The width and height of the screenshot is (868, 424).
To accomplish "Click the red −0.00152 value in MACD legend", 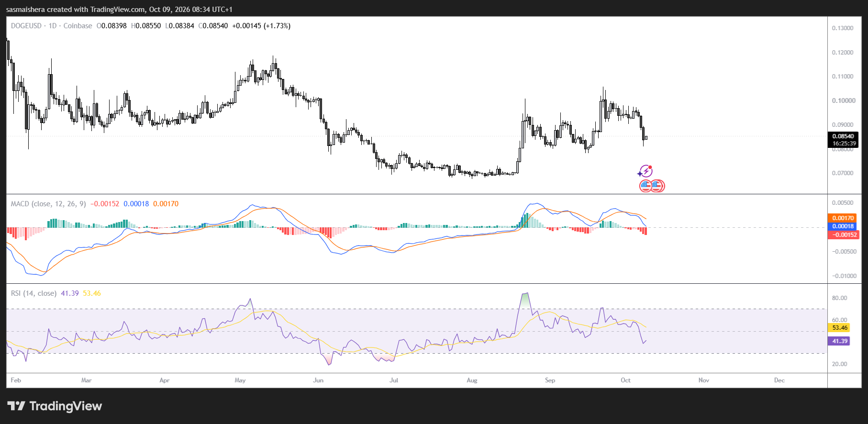I will 105,204.
